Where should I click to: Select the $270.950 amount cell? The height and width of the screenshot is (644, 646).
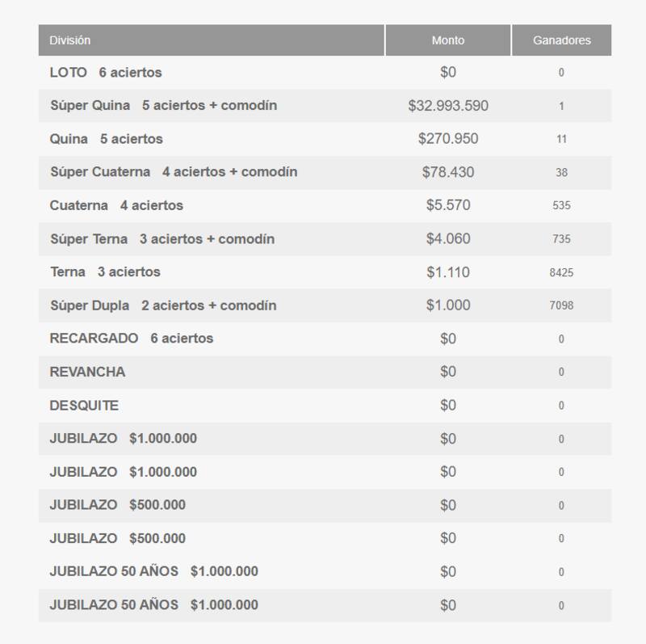(x=448, y=139)
